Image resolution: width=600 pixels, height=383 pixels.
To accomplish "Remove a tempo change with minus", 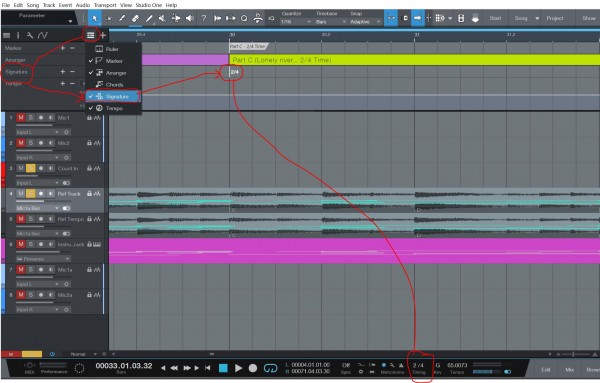I will [x=72, y=83].
